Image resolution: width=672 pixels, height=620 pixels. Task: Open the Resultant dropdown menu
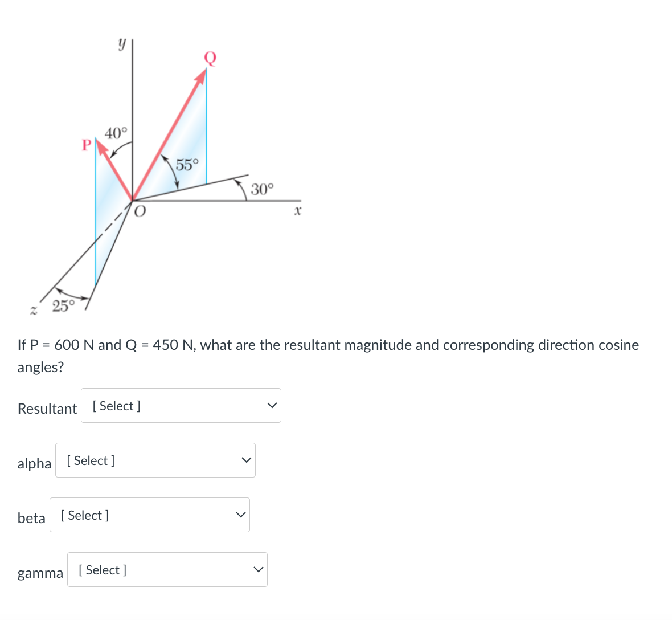[x=181, y=405]
